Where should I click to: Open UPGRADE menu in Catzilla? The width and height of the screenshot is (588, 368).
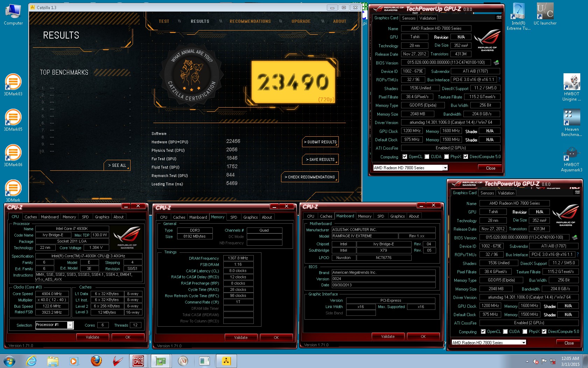coord(301,21)
